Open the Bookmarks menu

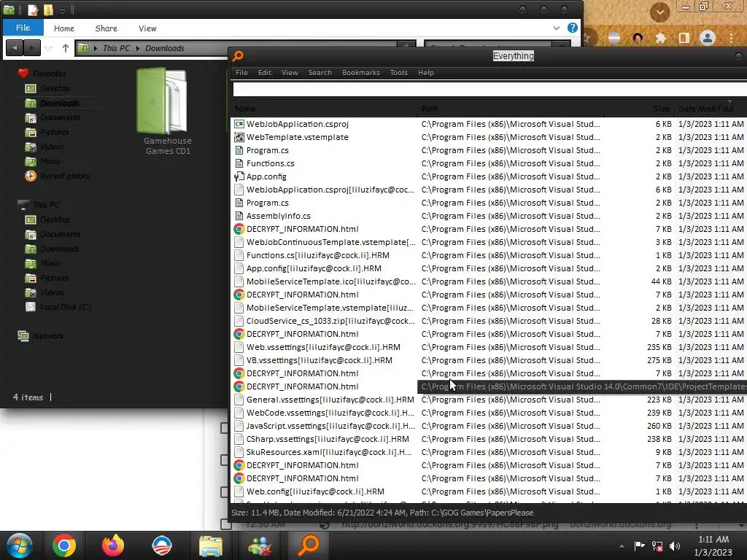tap(360, 73)
